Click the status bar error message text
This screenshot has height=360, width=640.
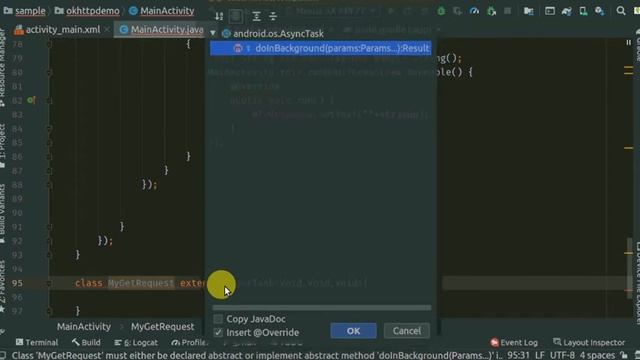[x=257, y=355]
